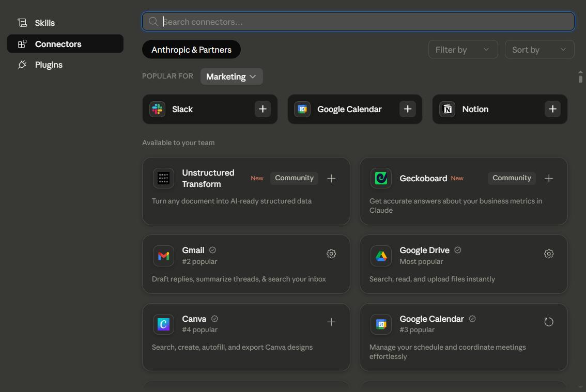The height and width of the screenshot is (392, 586).
Task: Click New label on Unstructured Transform
Action: [x=257, y=178]
